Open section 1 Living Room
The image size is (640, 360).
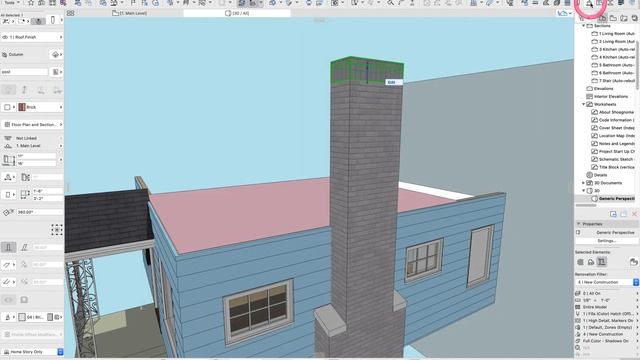613,34
